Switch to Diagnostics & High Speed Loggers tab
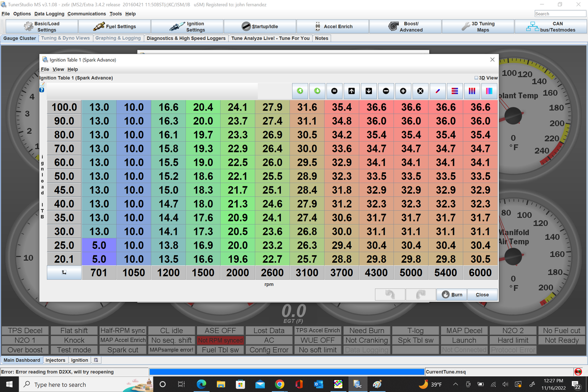 point(186,38)
